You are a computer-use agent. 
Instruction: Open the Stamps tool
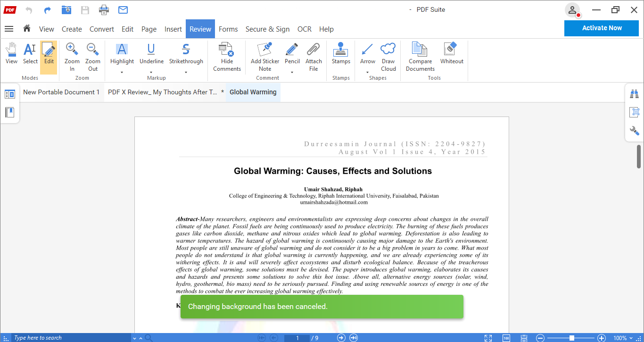341,54
